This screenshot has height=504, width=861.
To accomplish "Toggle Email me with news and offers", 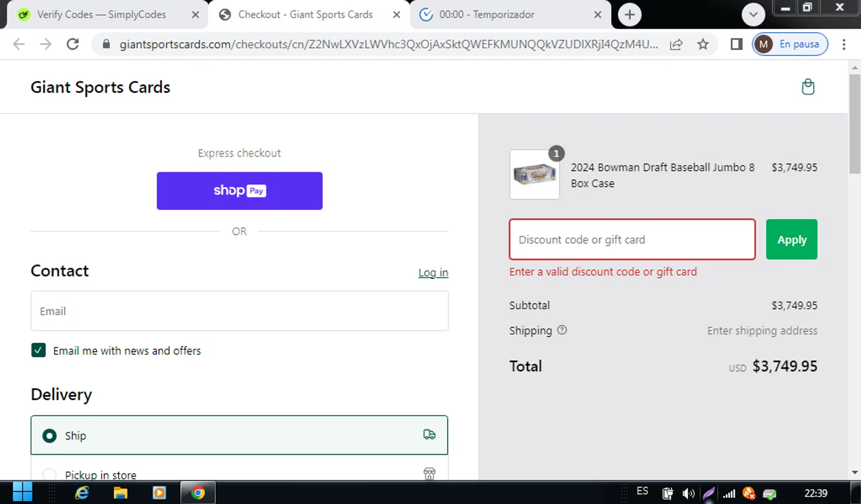I will click(x=38, y=350).
